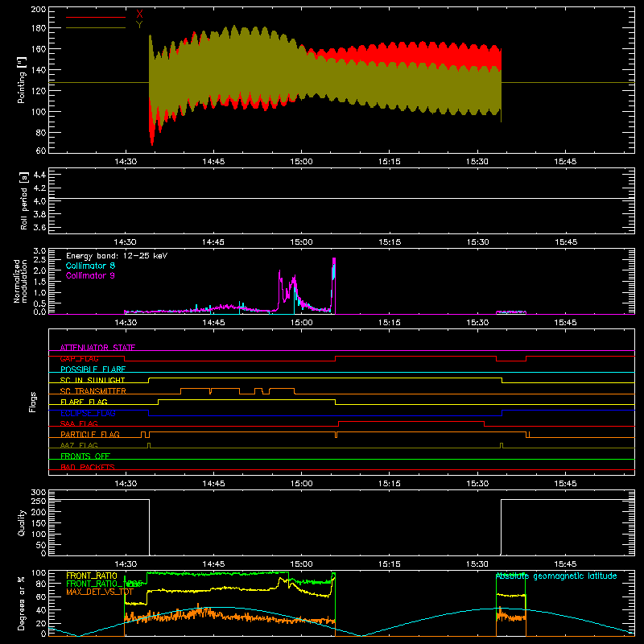Click the 140 tick value on Pointing axis
Image resolution: width=644 pixels, height=644 pixels.
pyautogui.click(x=38, y=70)
